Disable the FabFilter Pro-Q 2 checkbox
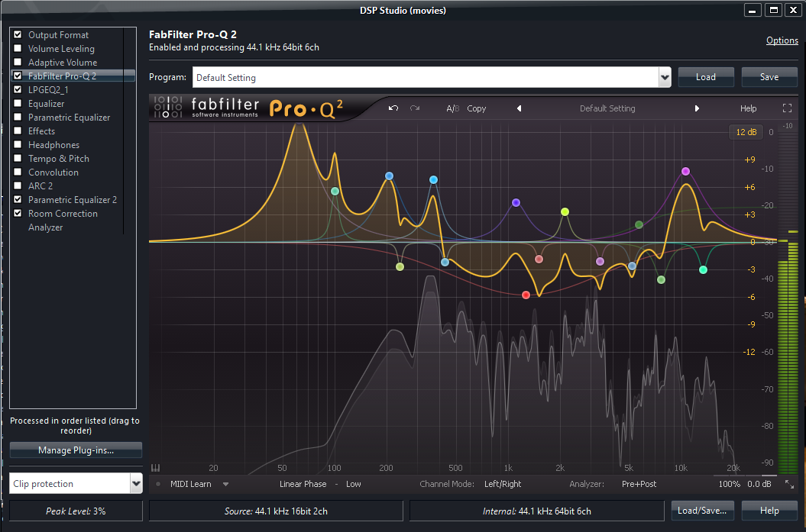The width and height of the screenshot is (806, 532). 18,76
